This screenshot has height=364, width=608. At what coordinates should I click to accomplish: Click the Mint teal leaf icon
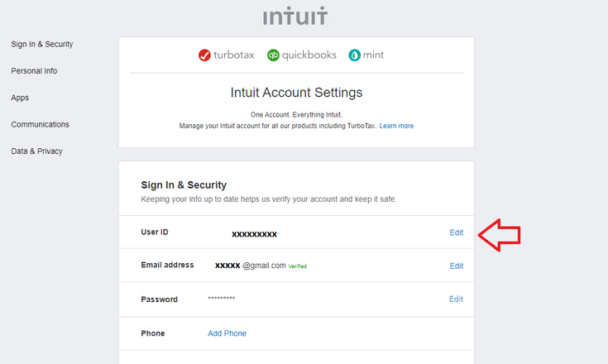pyautogui.click(x=354, y=55)
